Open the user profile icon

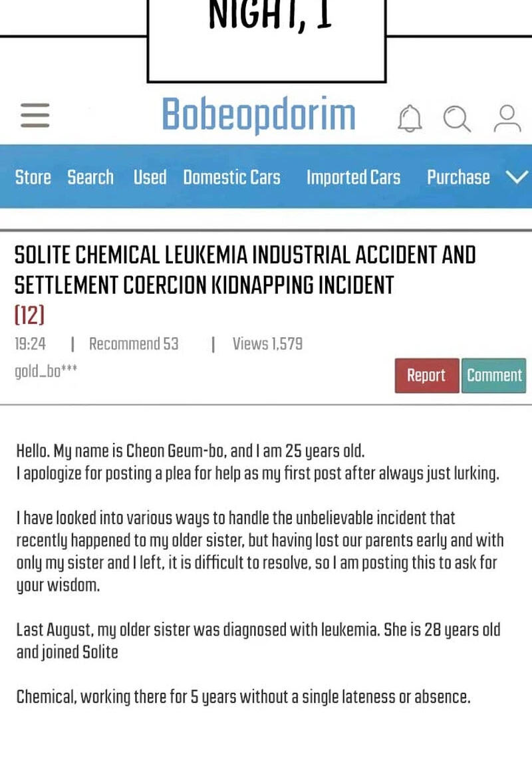pos(507,118)
